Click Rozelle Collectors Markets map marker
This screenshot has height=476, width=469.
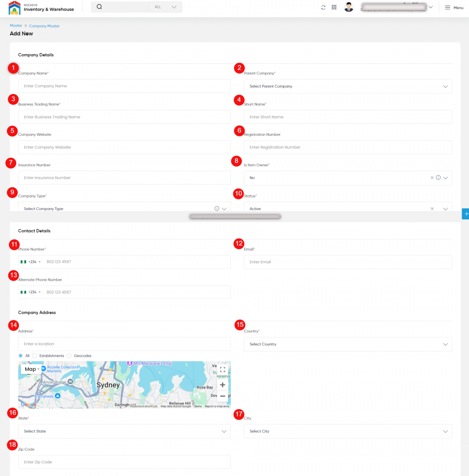point(43,369)
